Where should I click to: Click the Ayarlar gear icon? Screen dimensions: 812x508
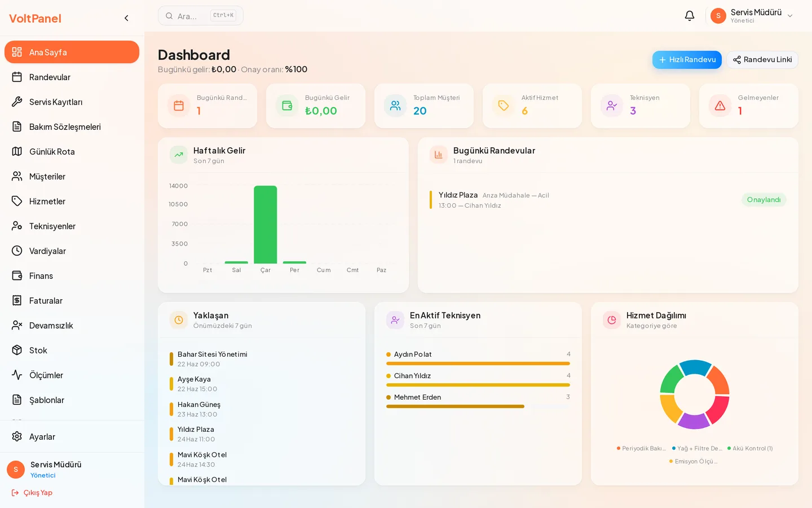(x=17, y=436)
